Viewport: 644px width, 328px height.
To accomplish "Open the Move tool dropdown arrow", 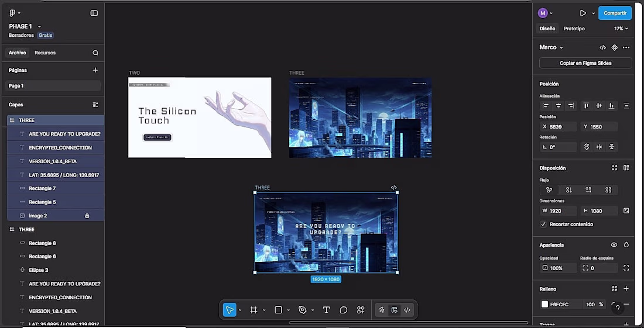I will (x=240, y=310).
